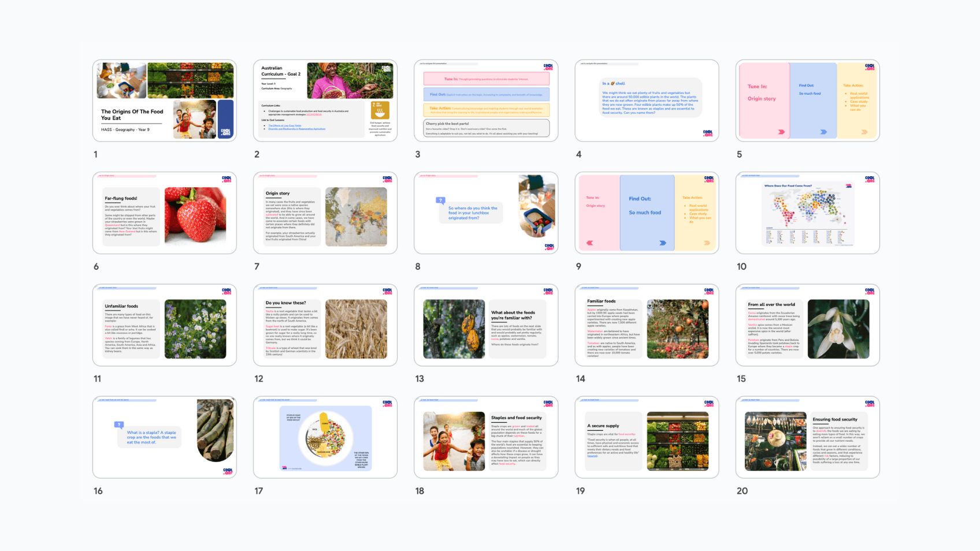Click the orange arrow icon on slide 5
This screenshot has width=980, height=551.
864,132
